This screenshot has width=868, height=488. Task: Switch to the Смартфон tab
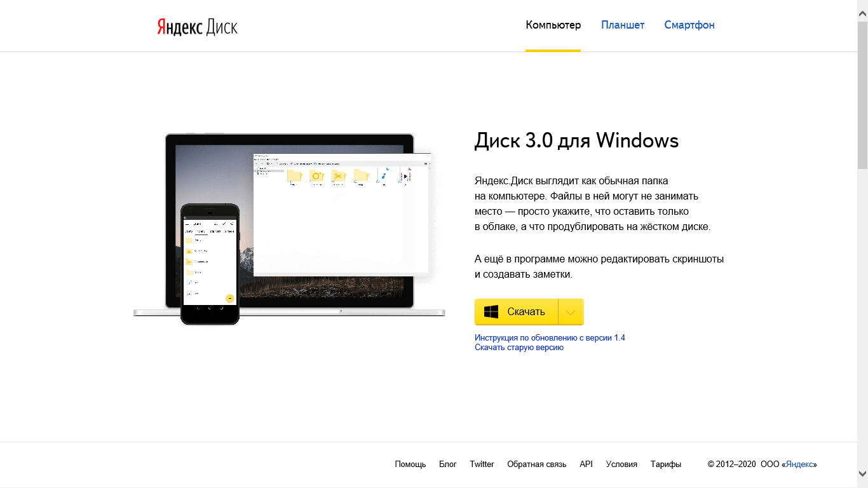pyautogui.click(x=689, y=25)
